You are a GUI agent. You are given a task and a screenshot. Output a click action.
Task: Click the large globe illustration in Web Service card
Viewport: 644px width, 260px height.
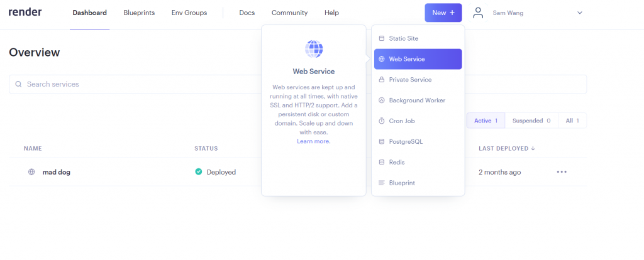314,49
